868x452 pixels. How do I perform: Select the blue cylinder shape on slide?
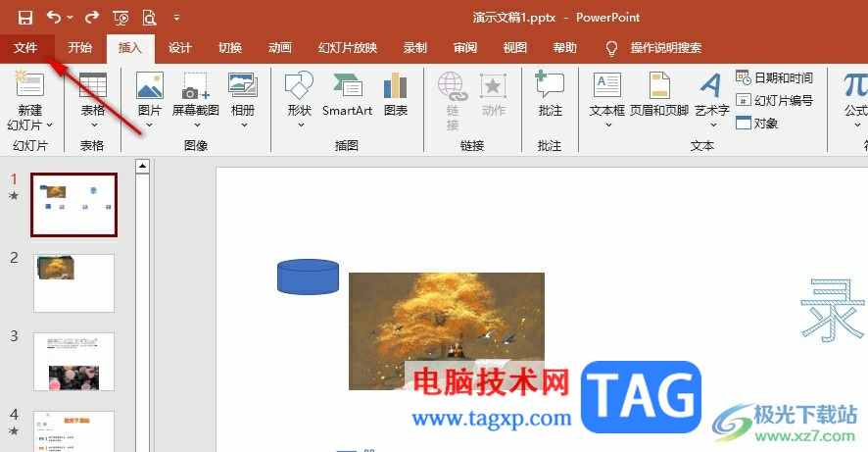pyautogui.click(x=308, y=276)
